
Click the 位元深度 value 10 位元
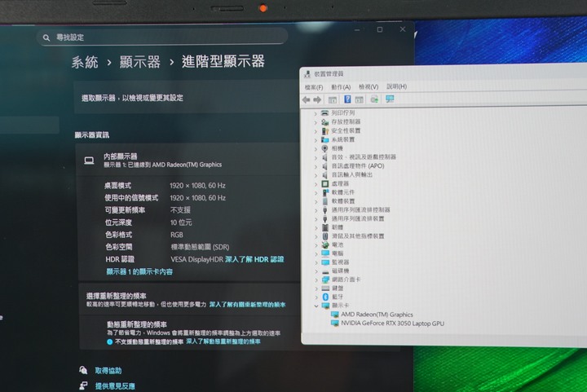(x=181, y=222)
